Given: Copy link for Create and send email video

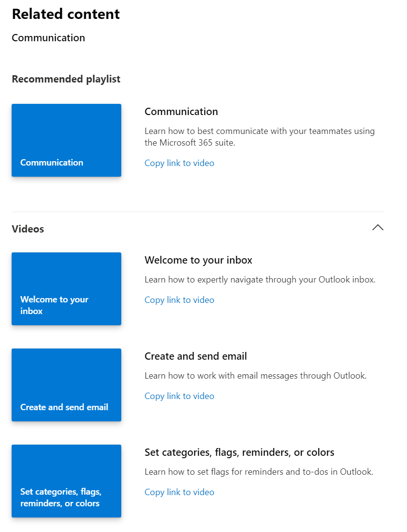Looking at the screenshot, I should [179, 396].
